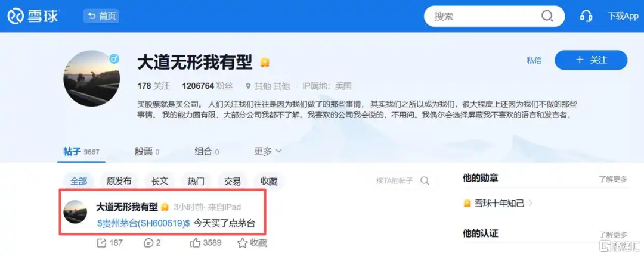Switch to the 组合 tab
Image resolution: width=644 pixels, height=256 pixels.
pos(206,152)
